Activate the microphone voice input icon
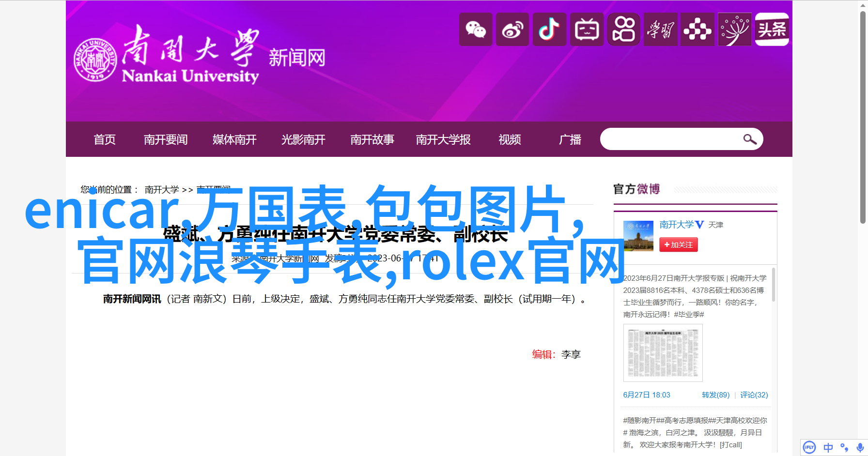This screenshot has width=868, height=456. coord(860,447)
